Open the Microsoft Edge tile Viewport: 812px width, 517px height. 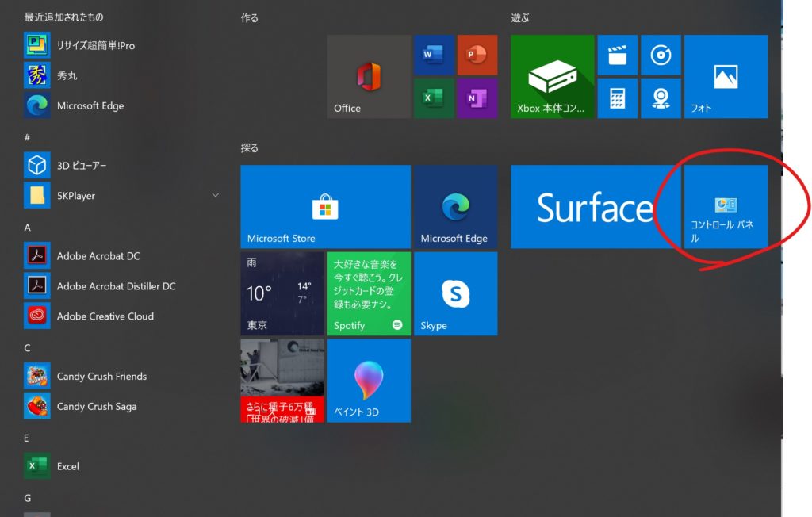tap(456, 207)
